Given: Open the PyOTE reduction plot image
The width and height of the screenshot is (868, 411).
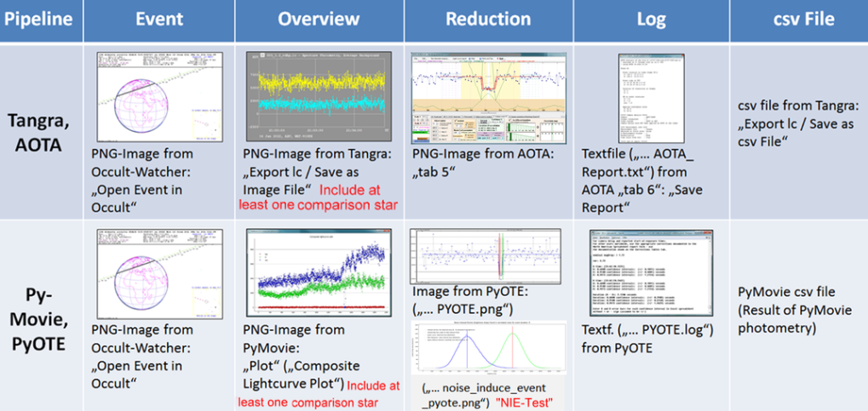Looking at the screenshot, I should tap(487, 255).
